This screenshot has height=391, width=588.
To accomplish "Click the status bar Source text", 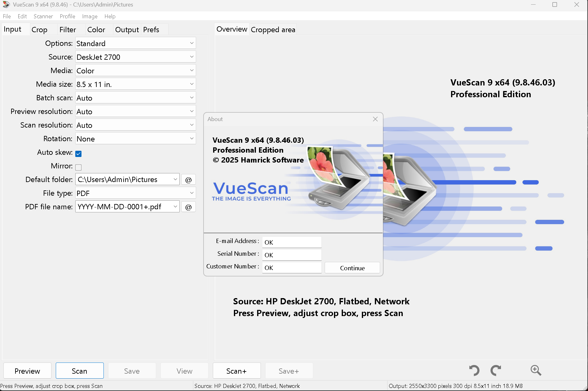I will point(247,386).
